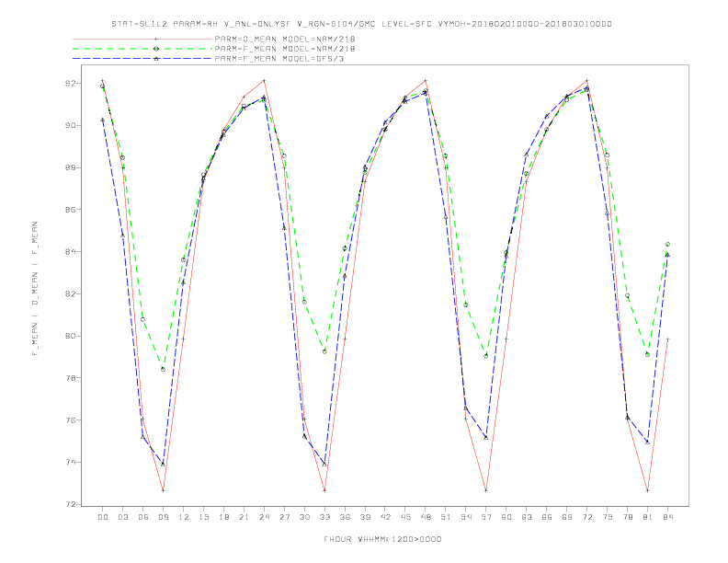The image size is (728, 563).
Task: Click the x-axis tick label 33
Action: point(324,517)
